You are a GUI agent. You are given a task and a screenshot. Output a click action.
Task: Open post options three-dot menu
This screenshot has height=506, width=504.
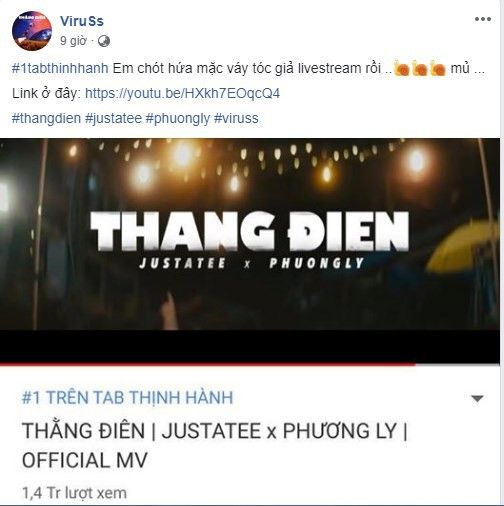pyautogui.click(x=483, y=19)
